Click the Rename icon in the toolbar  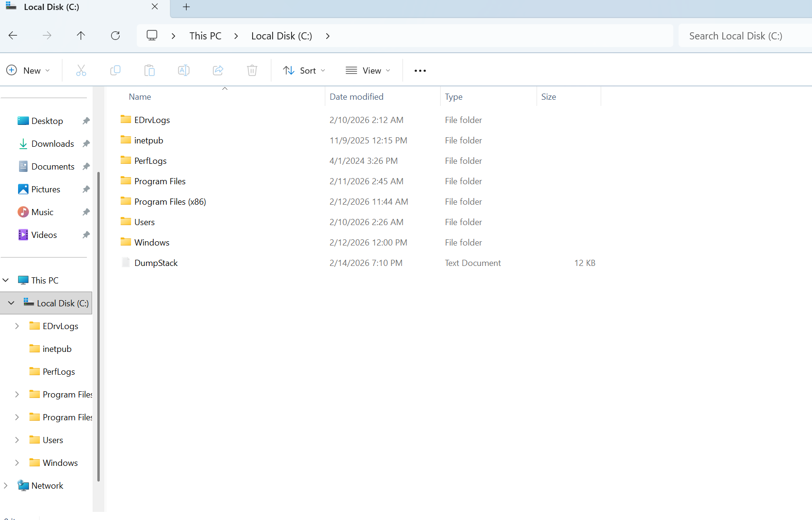(x=184, y=70)
